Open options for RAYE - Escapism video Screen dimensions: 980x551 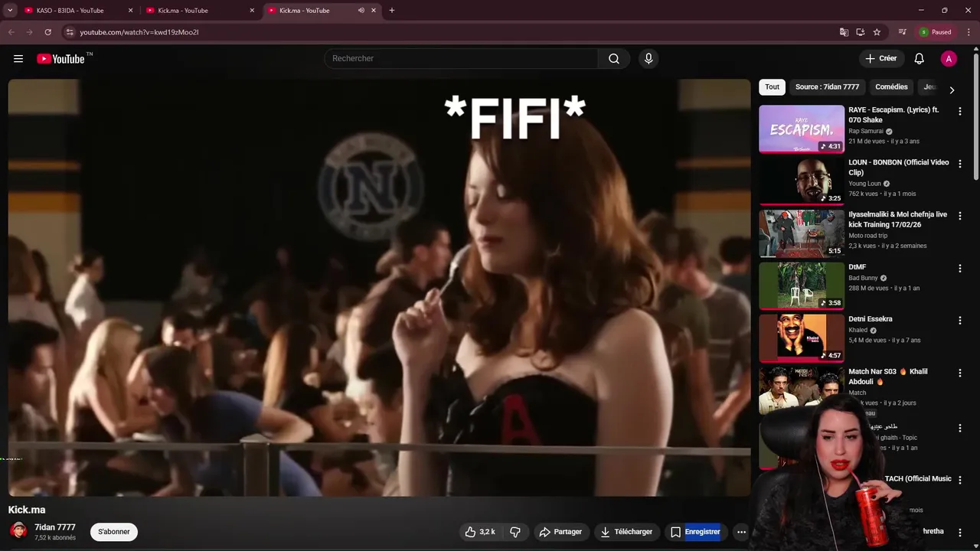959,112
